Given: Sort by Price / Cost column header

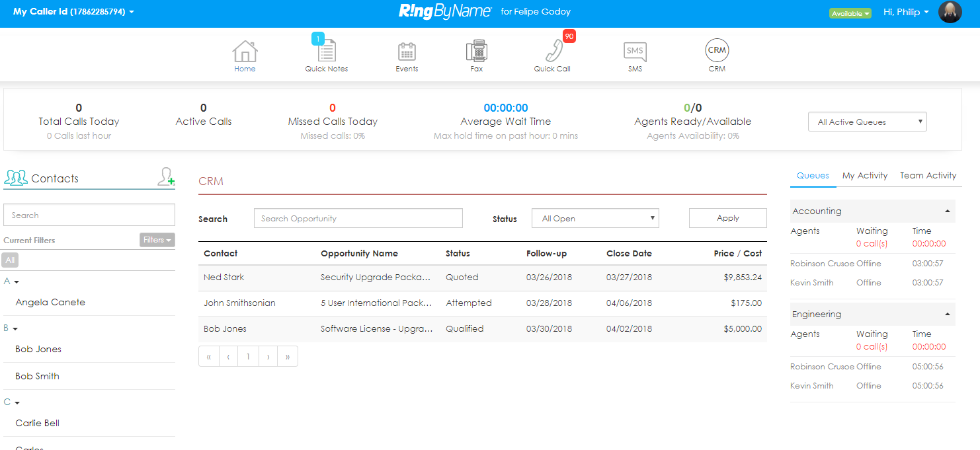Looking at the screenshot, I should pos(737,253).
